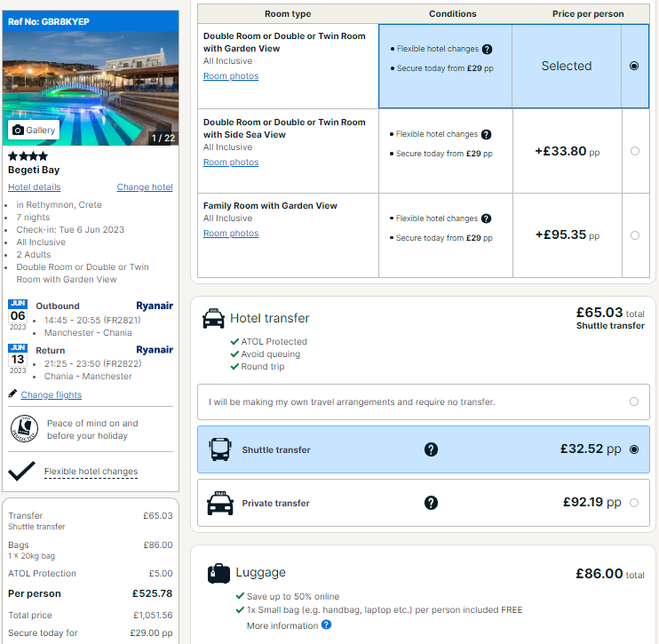Viewport: 659px width, 644px height.
Task: Click the Selected room price cell
Action: tap(566, 66)
